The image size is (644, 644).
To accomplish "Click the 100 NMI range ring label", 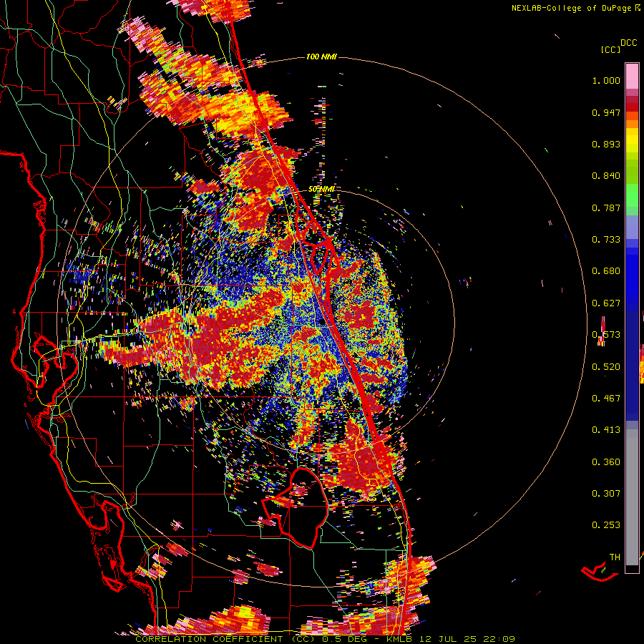I will pos(321,57).
